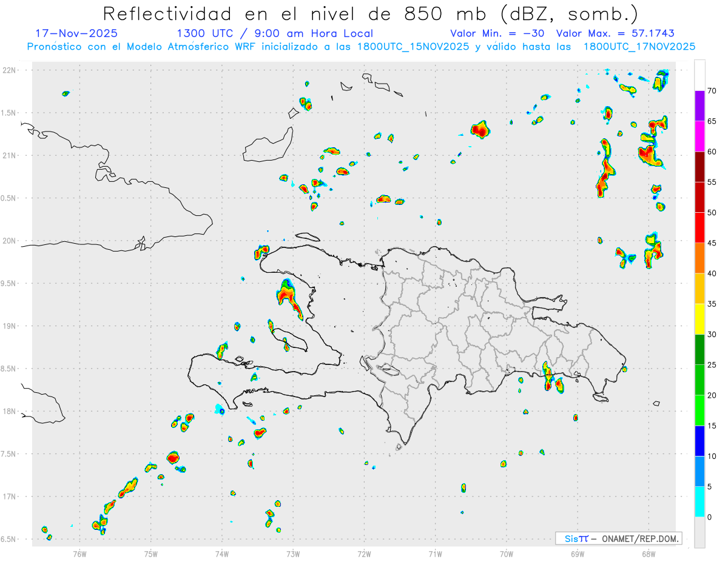
Task: Select the colorbar value '60'
Action: pyautogui.click(x=712, y=152)
